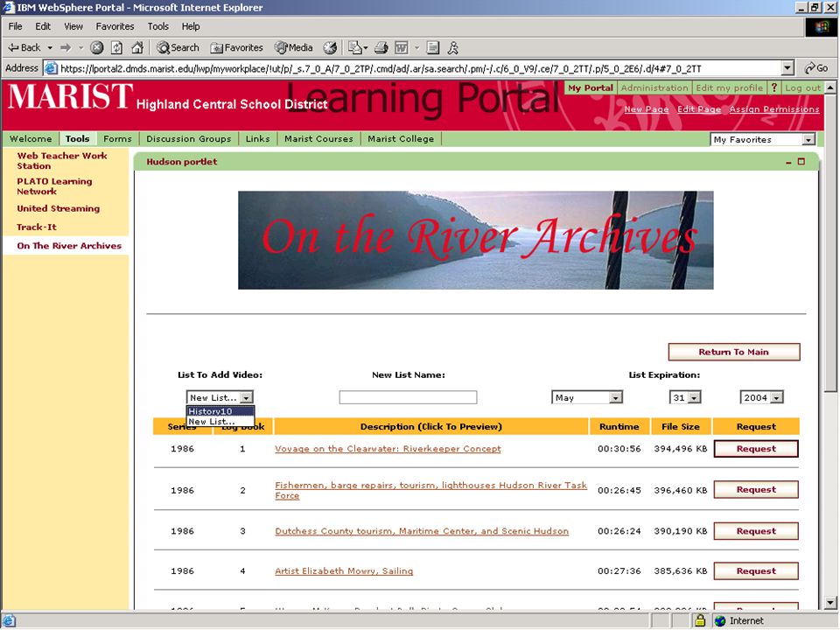Click the Internet zone globe icon
This screenshot has height=630, width=840.
tap(720, 621)
